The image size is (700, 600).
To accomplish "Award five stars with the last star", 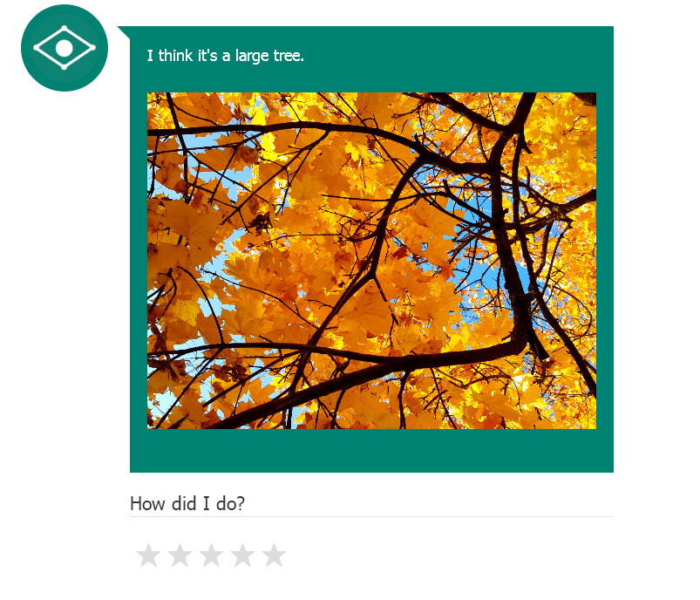I will point(274,556).
